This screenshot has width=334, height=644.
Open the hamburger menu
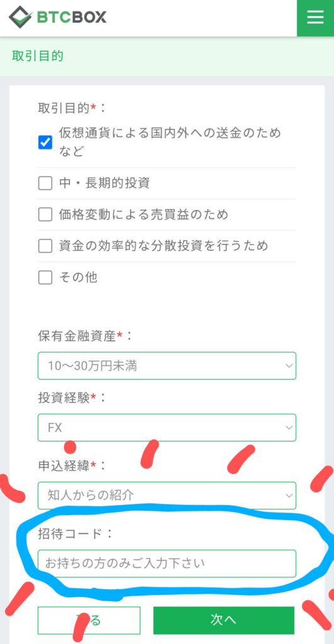(x=315, y=18)
